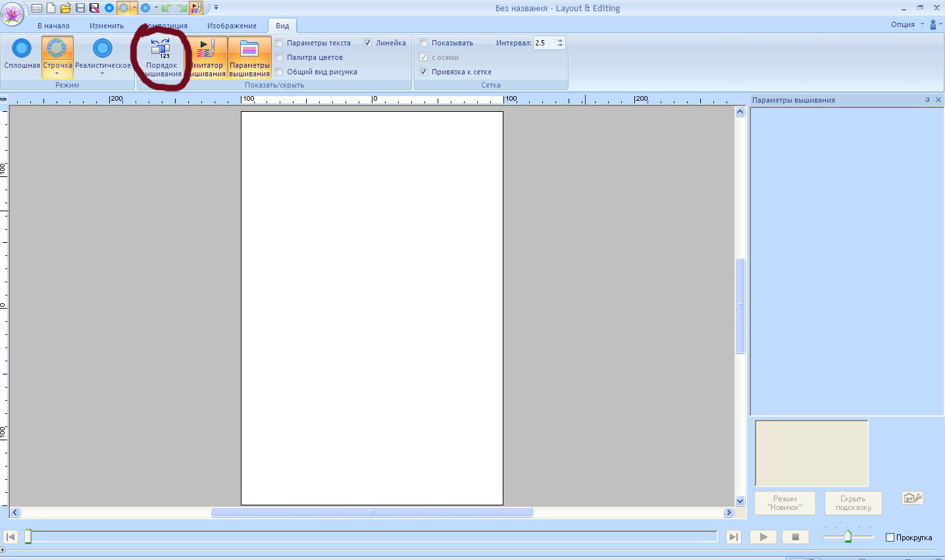Switch to the Изображение ribbon tab

tap(232, 26)
